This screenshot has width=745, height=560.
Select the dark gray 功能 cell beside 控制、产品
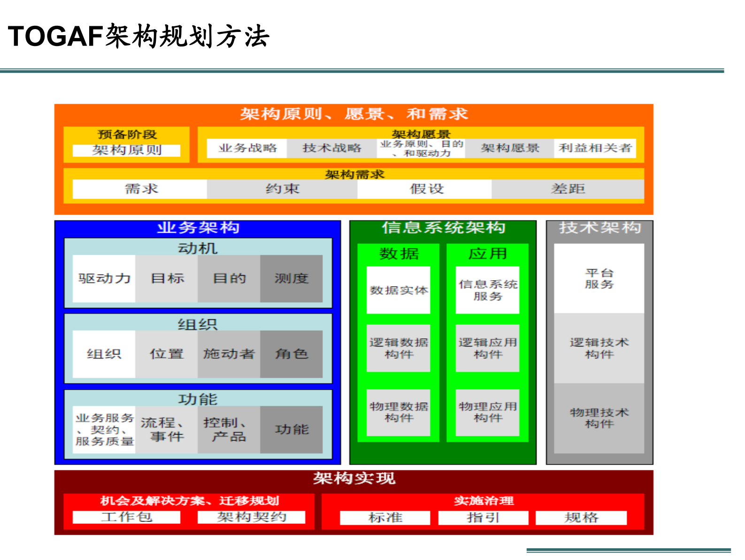(x=292, y=430)
